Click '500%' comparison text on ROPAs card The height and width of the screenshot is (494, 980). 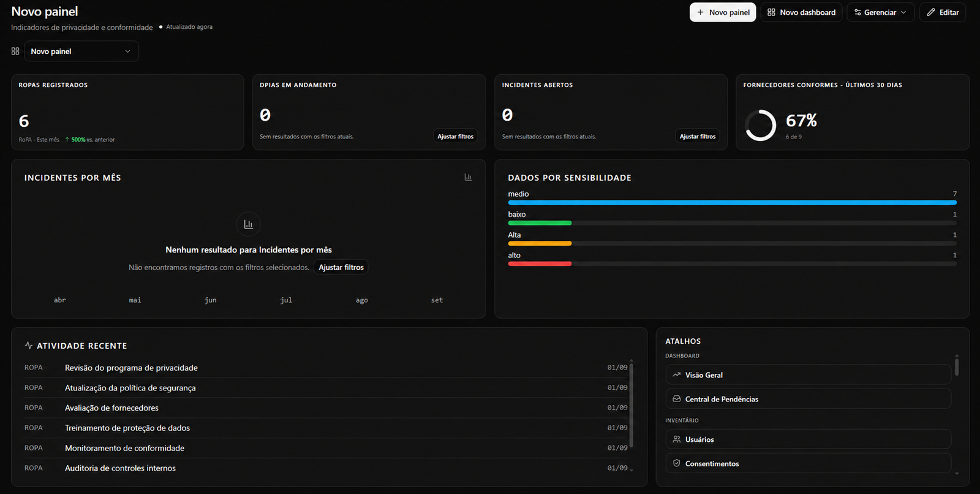pos(78,140)
